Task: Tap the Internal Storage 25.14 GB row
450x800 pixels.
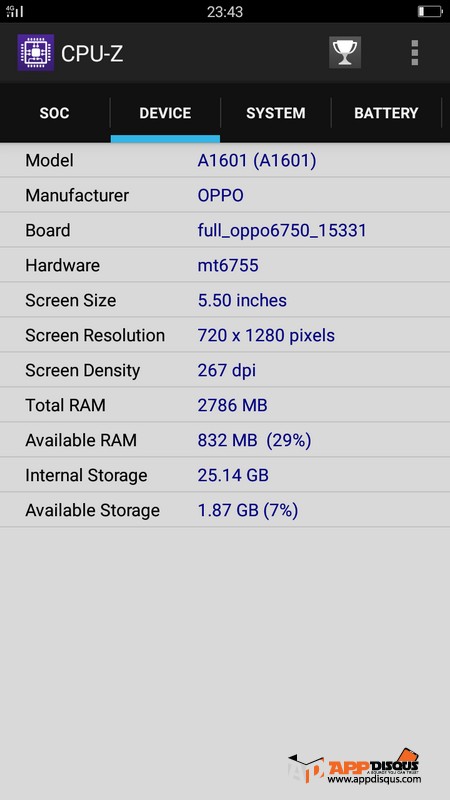Action: point(225,476)
